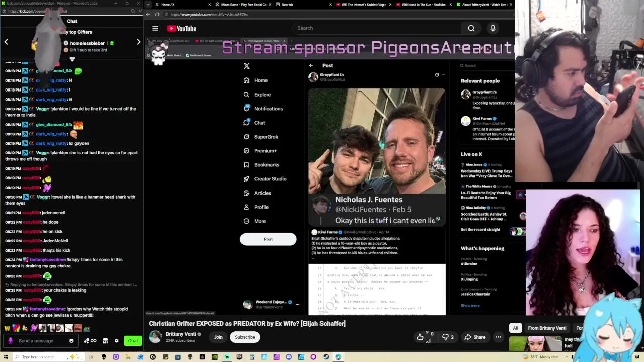Go to next top gifter arrow
This screenshot has width=644, height=362.
(x=138, y=42)
